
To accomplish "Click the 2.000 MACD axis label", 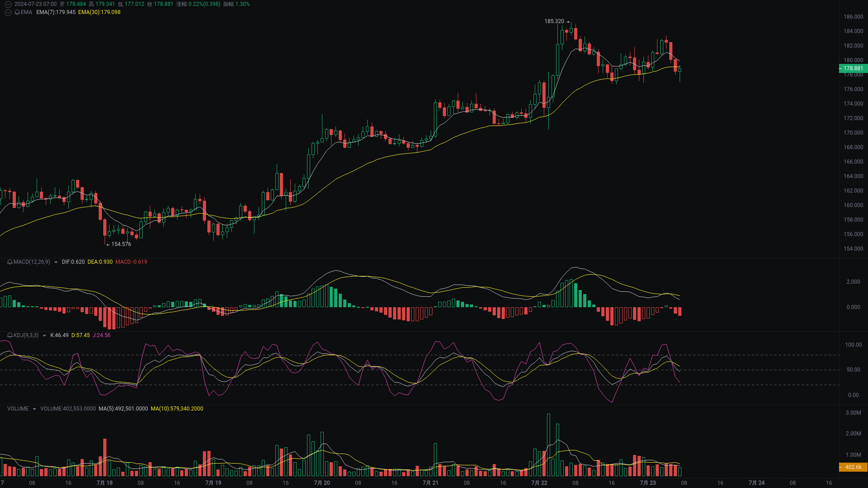I will point(853,282).
